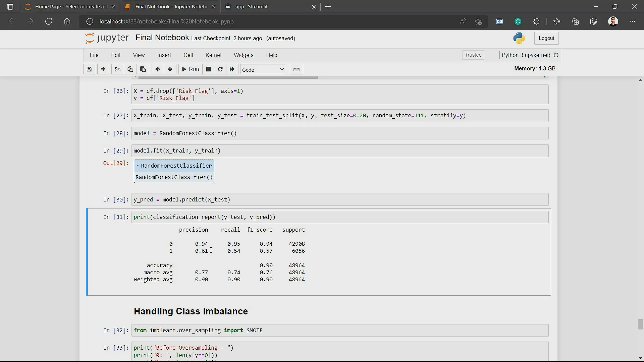Click the Run button
The image size is (644, 362).
[x=190, y=69]
